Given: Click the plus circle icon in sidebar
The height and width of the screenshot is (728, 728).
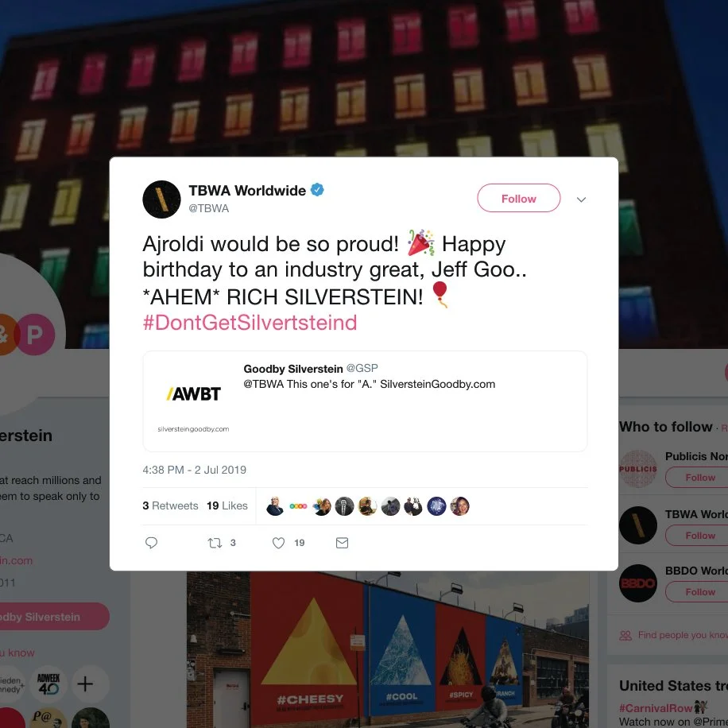Looking at the screenshot, I should (x=85, y=684).
